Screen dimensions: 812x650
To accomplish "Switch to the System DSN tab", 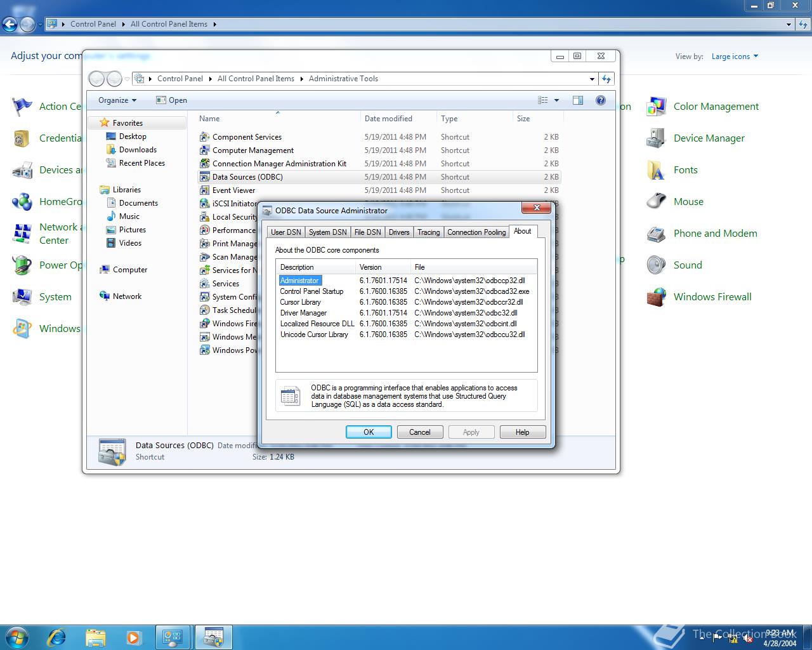I will click(328, 232).
